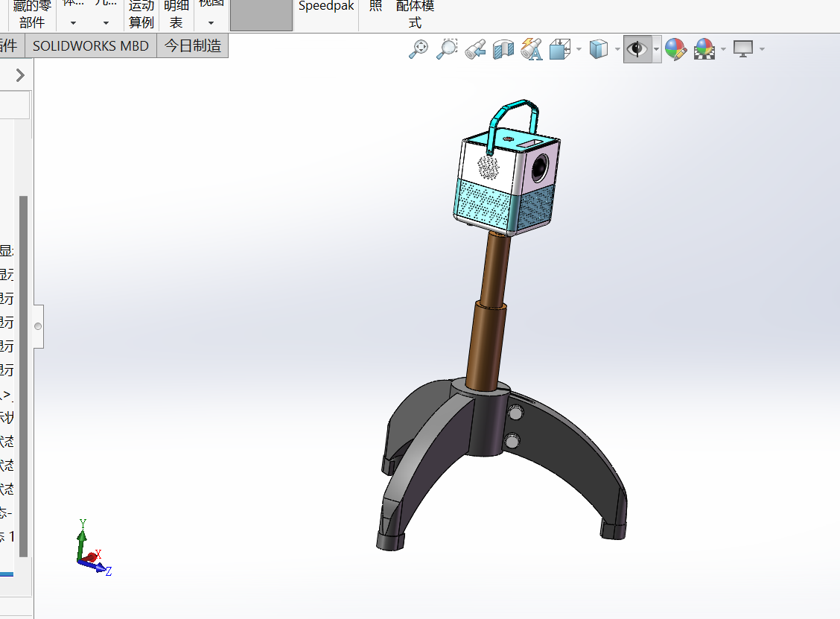Expand View Orientation dropdown arrow
Image resolution: width=840 pixels, height=619 pixels.
[x=579, y=49]
